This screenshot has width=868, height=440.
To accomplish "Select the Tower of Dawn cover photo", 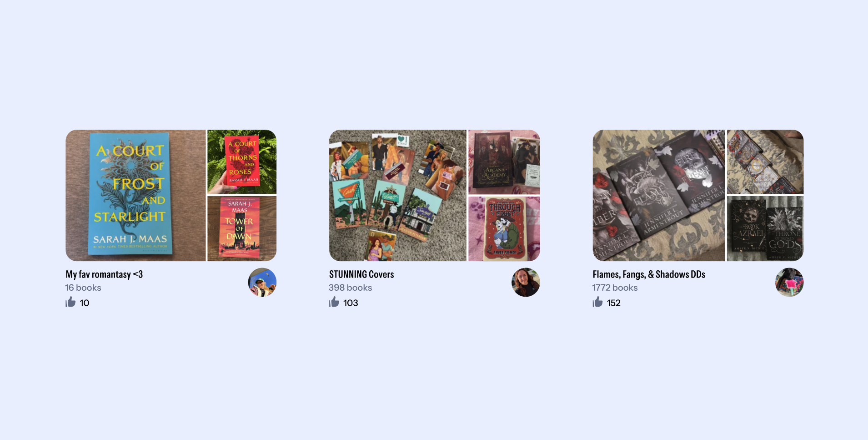I will click(242, 229).
